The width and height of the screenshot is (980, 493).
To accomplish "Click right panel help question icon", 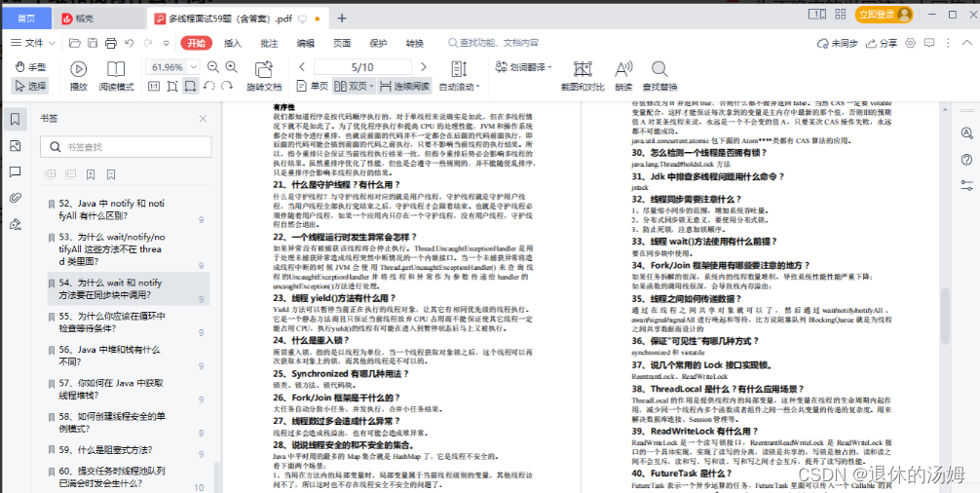I will tap(967, 160).
